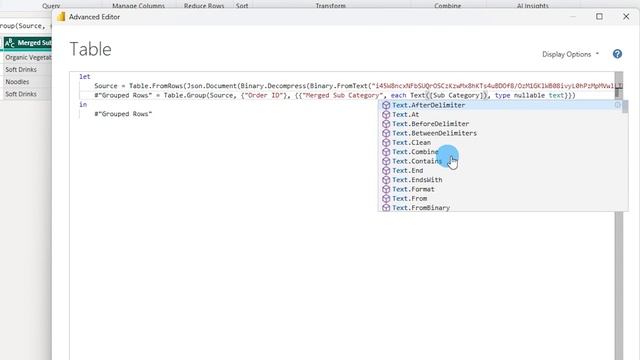Click the cube icon beside Text.Format
This screenshot has height=360, width=640.
(x=386, y=189)
